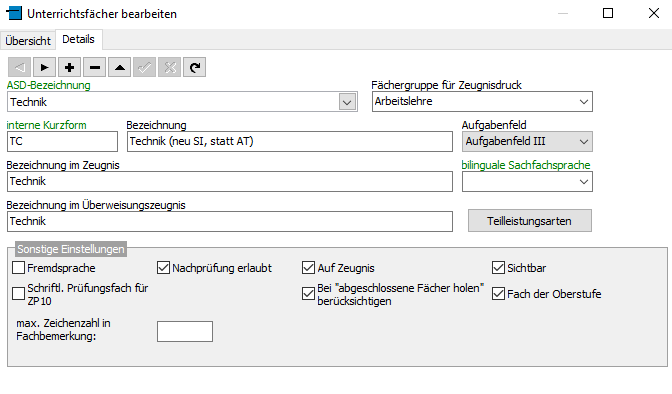Click the interne Kurzform label
Image resolution: width=672 pixels, height=394 pixels.
click(46, 125)
